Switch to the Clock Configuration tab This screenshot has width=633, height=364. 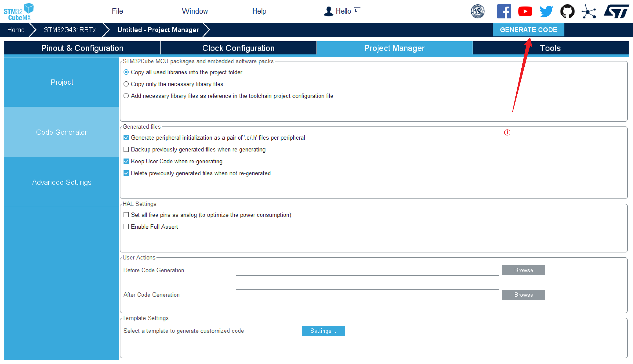238,48
